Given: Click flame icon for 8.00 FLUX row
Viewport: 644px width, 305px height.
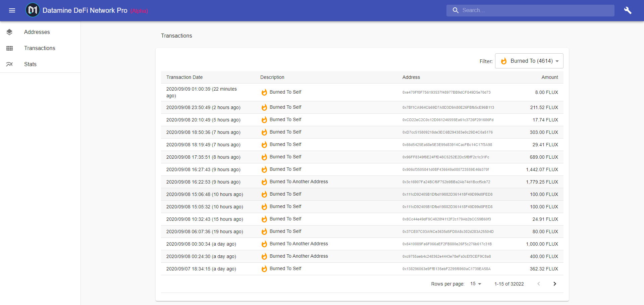Looking at the screenshot, I should point(264,92).
